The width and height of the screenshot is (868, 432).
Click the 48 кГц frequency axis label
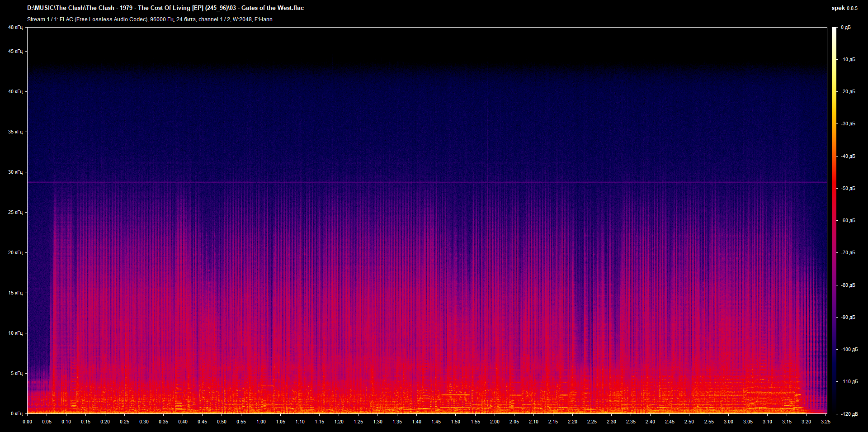coord(15,27)
